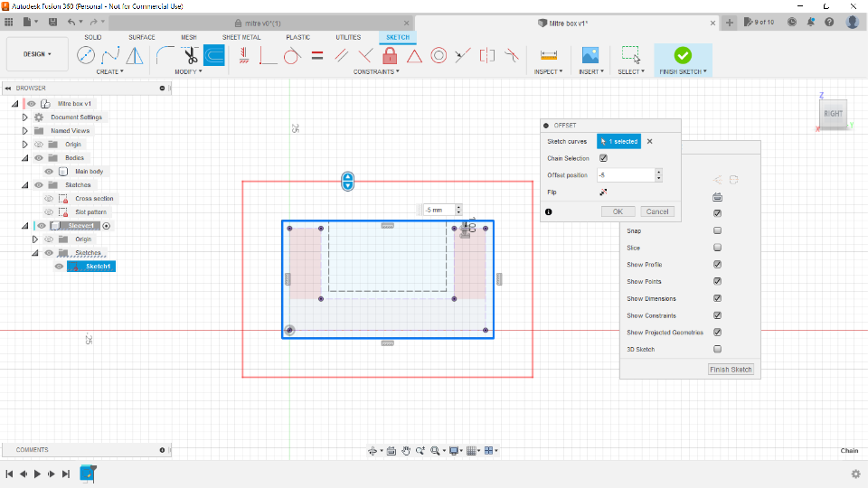868x488 pixels.
Task: Disable the Show Constraints checkbox
Action: pyautogui.click(x=717, y=315)
